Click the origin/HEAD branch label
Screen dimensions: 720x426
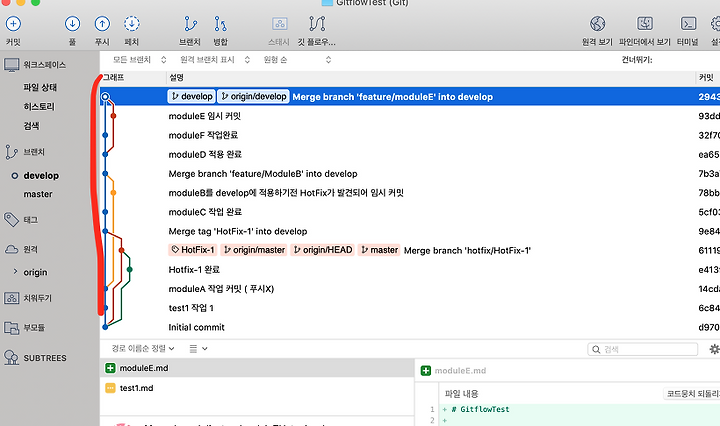[x=323, y=250]
